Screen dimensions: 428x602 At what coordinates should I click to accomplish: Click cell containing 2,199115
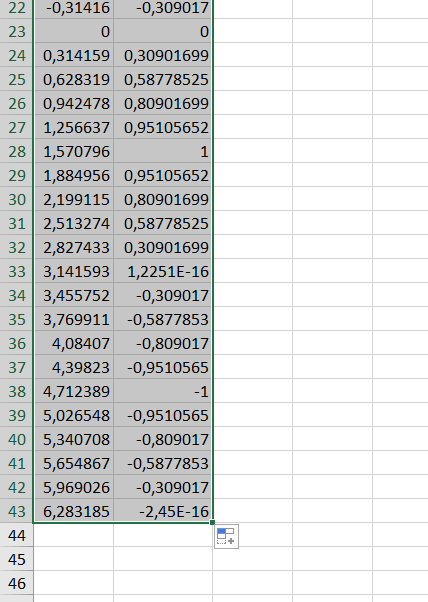74,199
